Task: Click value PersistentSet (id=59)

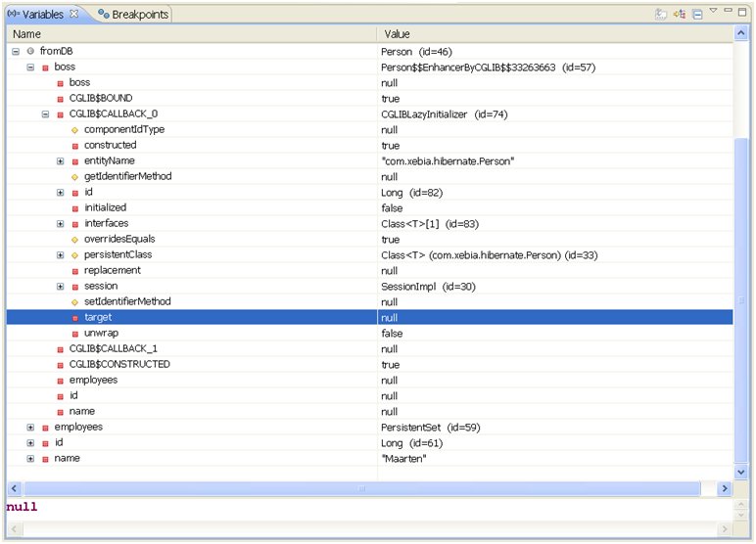Action: (x=431, y=428)
